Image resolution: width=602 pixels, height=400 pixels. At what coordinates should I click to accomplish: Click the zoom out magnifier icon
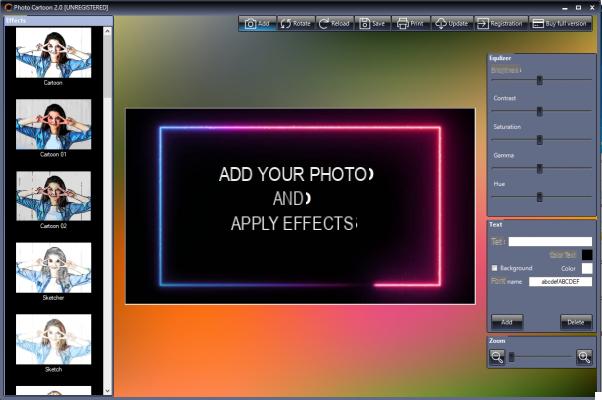pos(497,357)
